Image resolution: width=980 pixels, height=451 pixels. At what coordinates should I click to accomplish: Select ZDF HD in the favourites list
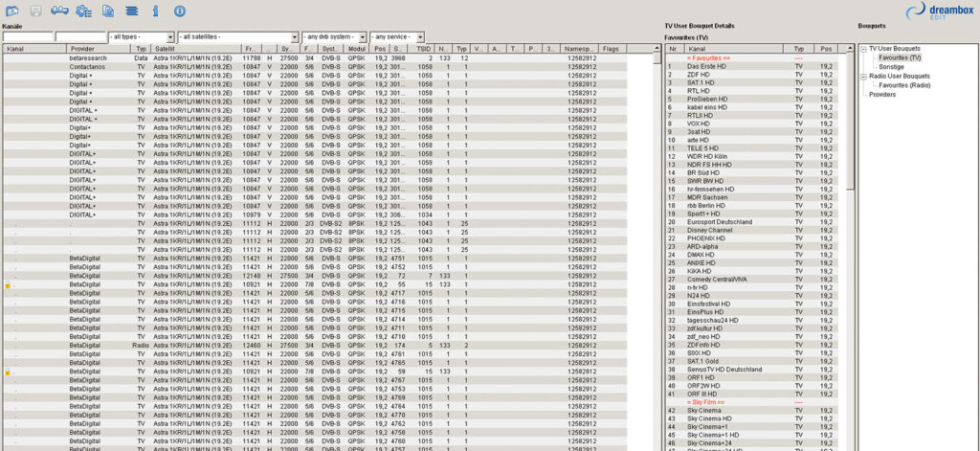coord(699,75)
